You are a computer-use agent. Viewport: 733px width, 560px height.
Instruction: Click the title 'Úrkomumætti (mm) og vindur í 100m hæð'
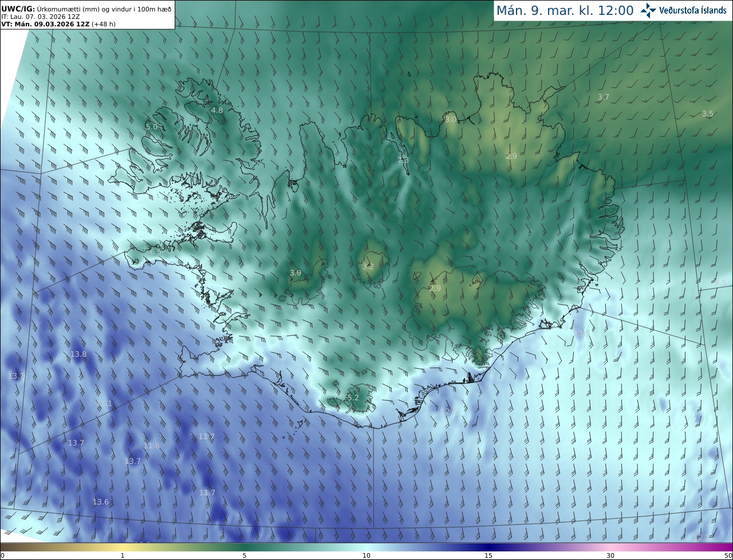click(105, 9)
